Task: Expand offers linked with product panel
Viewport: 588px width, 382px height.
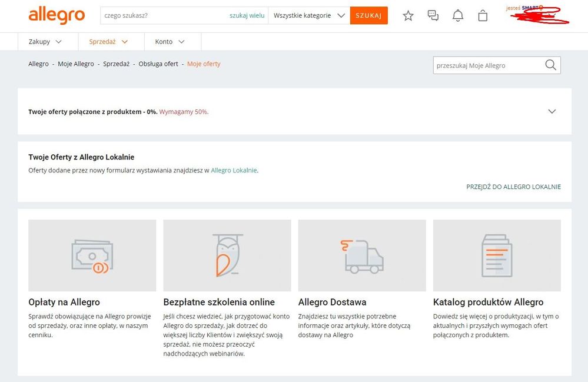Action: pos(552,111)
